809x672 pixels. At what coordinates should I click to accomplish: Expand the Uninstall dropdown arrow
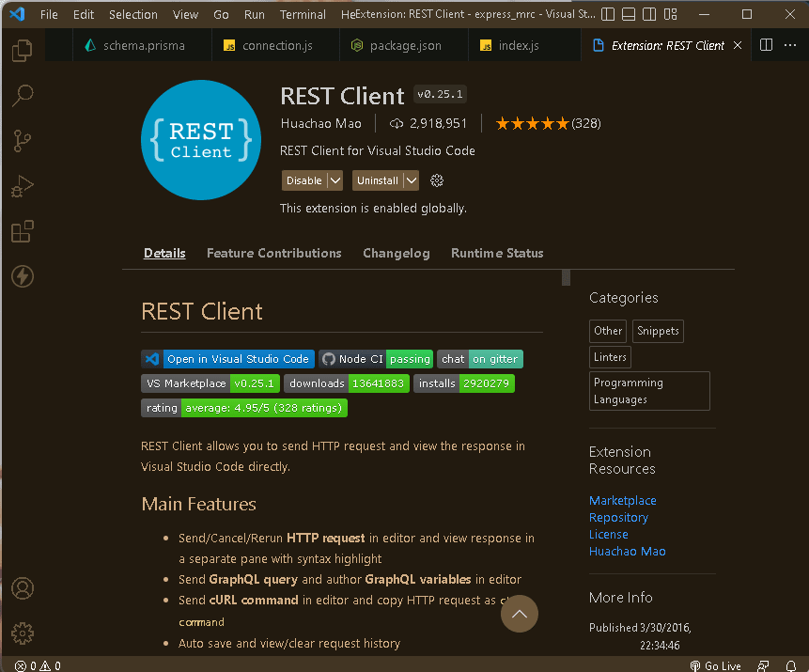pos(412,180)
